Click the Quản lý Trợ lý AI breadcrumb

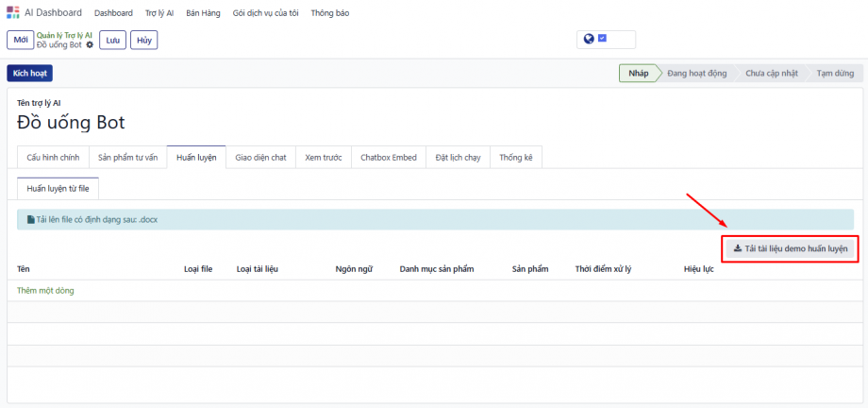[64, 35]
